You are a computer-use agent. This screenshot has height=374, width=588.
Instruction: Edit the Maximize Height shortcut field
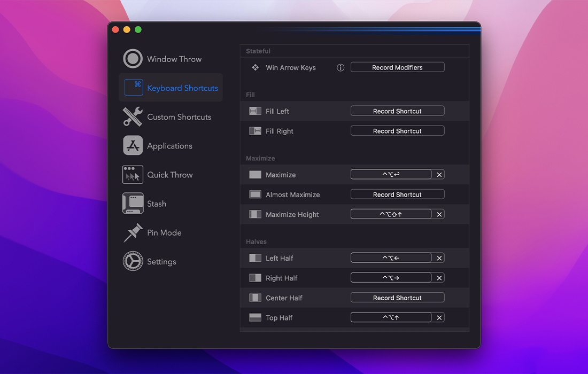391,214
